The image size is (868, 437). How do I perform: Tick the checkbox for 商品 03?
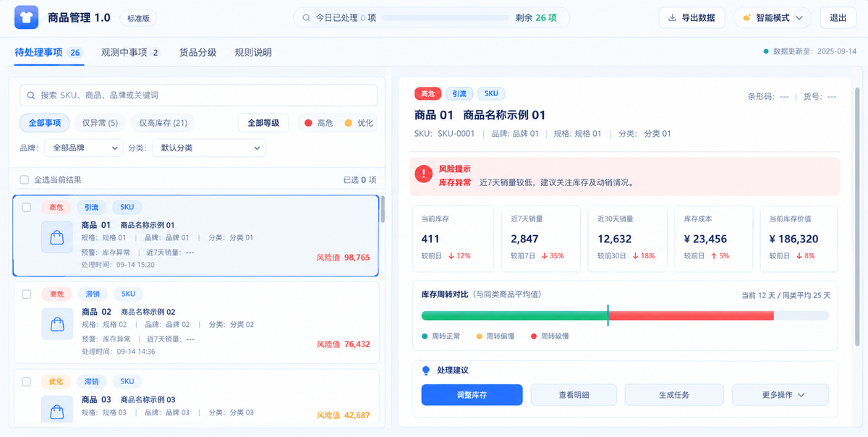[x=27, y=381]
